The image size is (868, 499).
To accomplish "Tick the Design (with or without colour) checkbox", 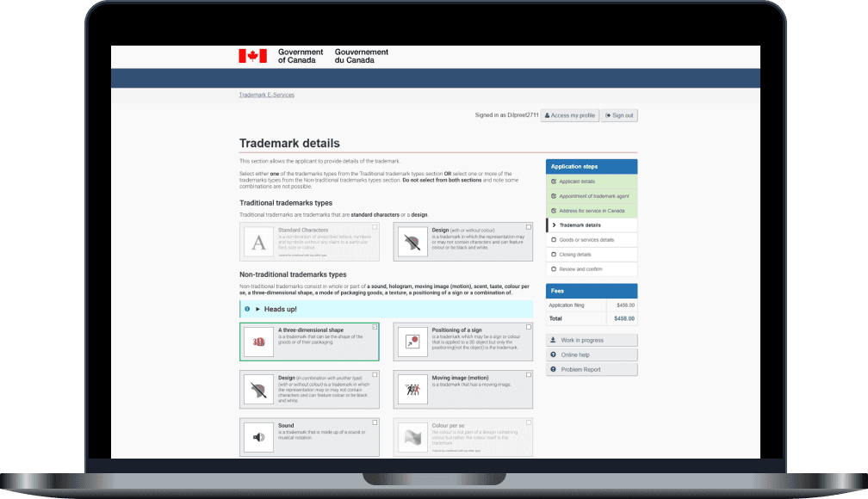I will click(x=529, y=227).
